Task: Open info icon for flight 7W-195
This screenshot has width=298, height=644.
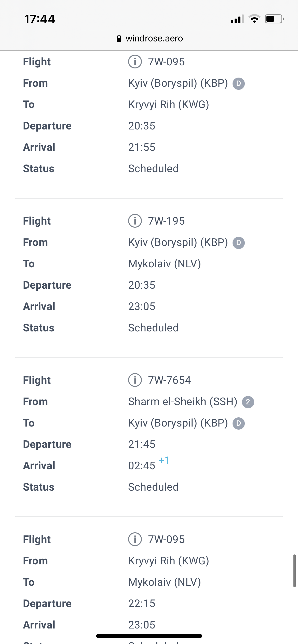Action: (x=135, y=221)
